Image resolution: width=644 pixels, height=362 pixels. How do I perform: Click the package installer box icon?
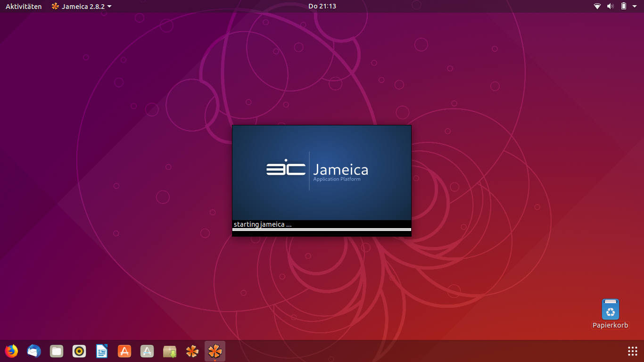pos(170,351)
